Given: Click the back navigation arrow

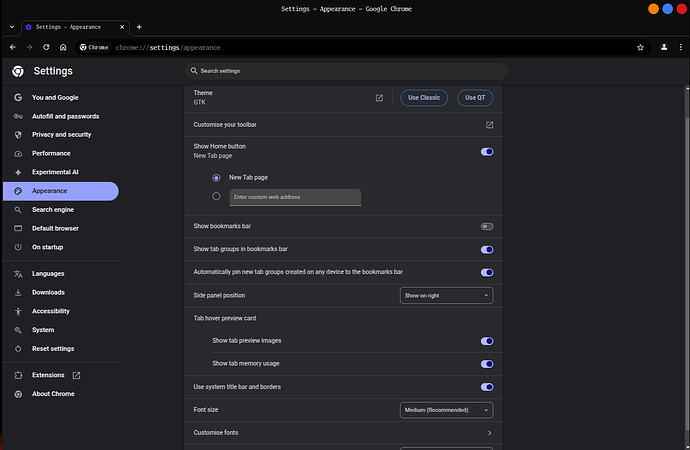Looking at the screenshot, I should [13, 47].
